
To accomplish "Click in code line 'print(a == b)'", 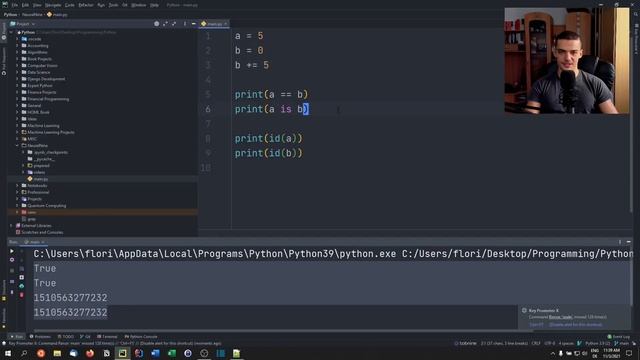I will pyautogui.click(x=271, y=95).
